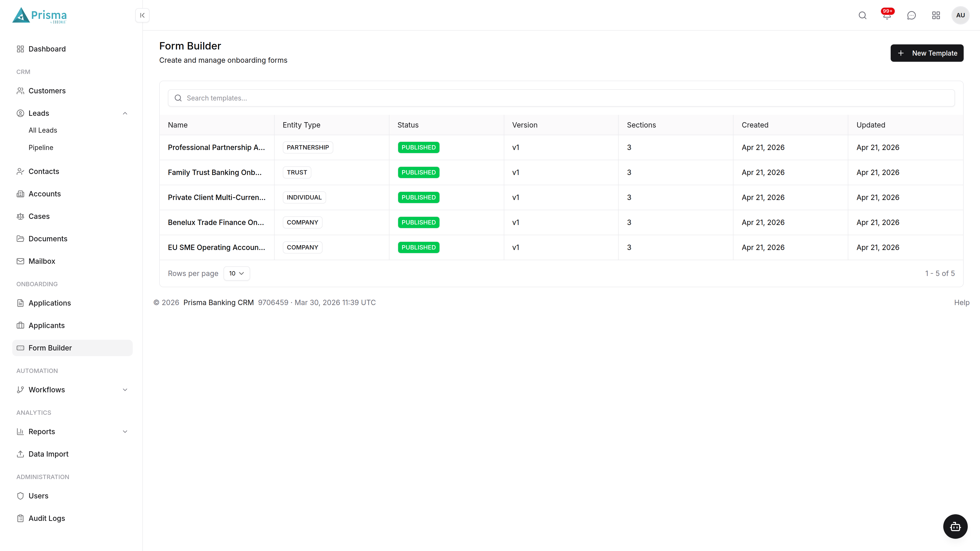Click the Help link in footer
This screenshot has width=980, height=551.
(x=961, y=303)
